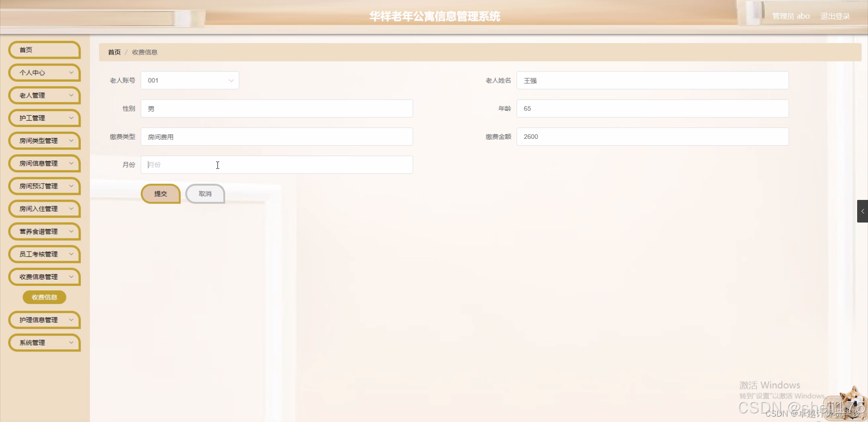Open the 老人账号 dropdown showing 001

pos(190,81)
